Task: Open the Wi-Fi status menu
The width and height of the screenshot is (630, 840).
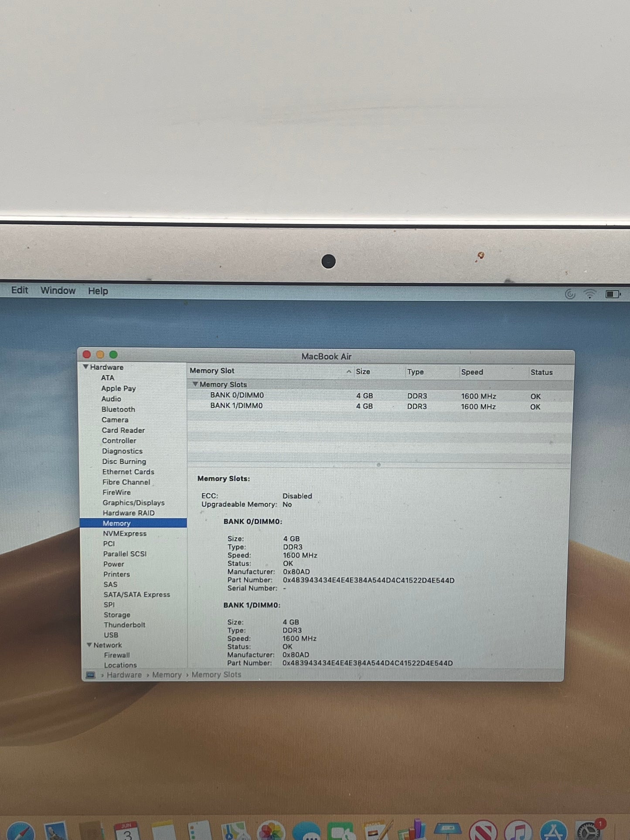Action: [x=589, y=294]
